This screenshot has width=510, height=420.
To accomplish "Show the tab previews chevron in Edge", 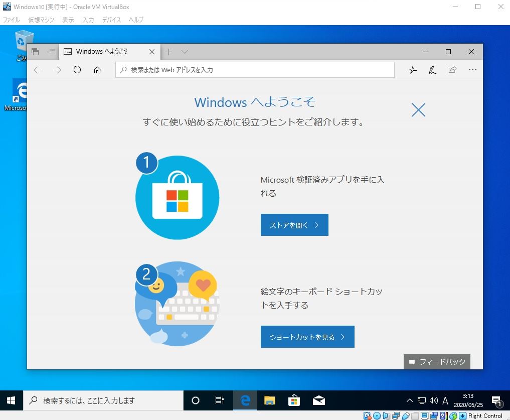I will point(185,52).
